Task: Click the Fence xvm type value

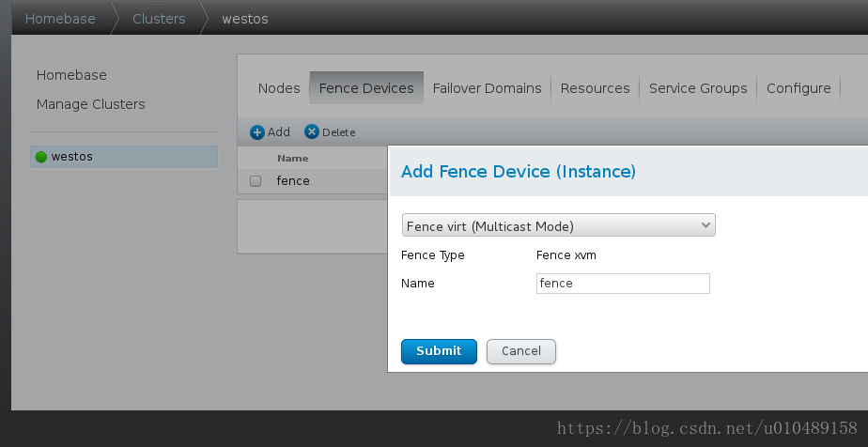Action: tap(566, 255)
